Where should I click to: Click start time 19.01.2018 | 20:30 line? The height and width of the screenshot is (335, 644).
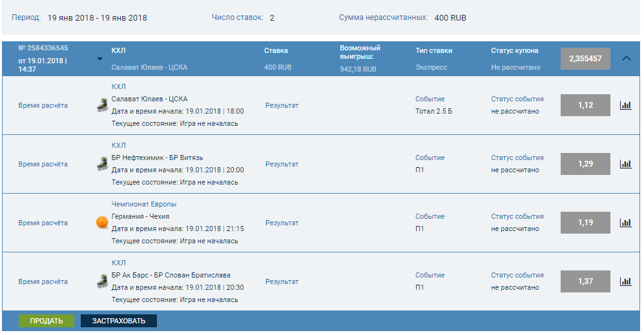178,287
